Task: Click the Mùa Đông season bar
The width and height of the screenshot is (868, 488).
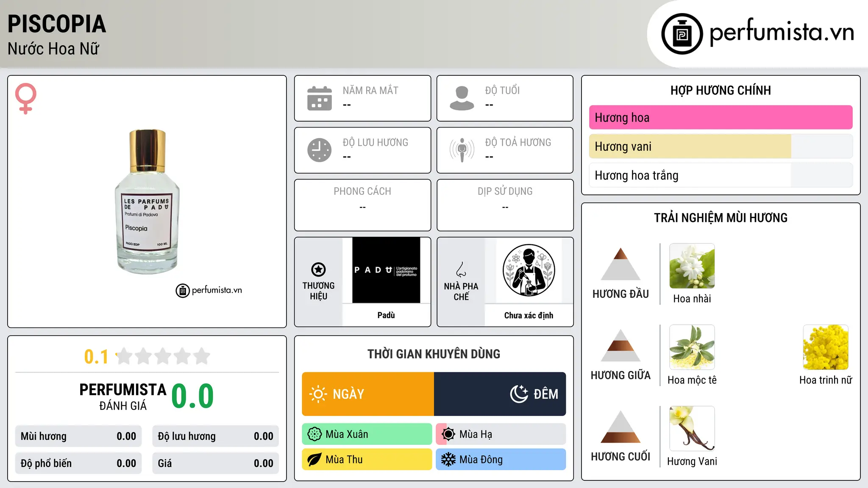Action: [x=501, y=460]
